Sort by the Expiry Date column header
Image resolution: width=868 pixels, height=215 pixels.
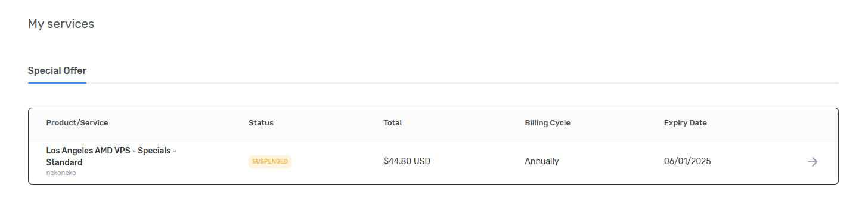[685, 123]
